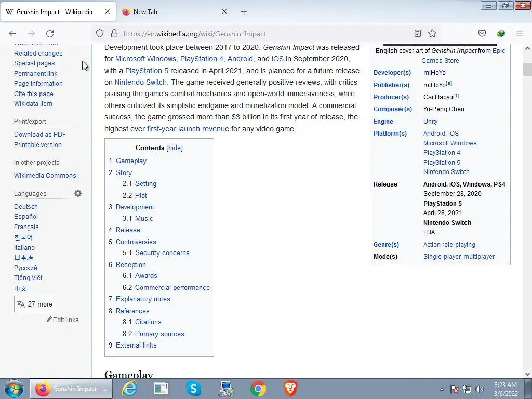532x399 pixels.
Task: Close the Genshin Impact tab
Action: pyautogui.click(x=108, y=11)
